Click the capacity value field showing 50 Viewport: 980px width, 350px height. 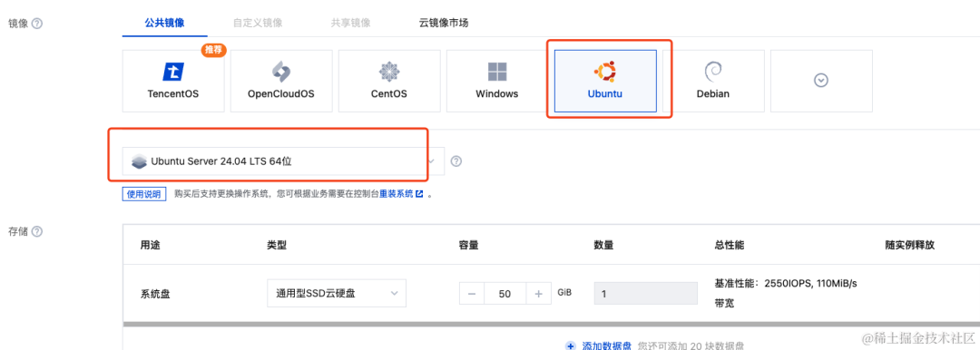505,293
